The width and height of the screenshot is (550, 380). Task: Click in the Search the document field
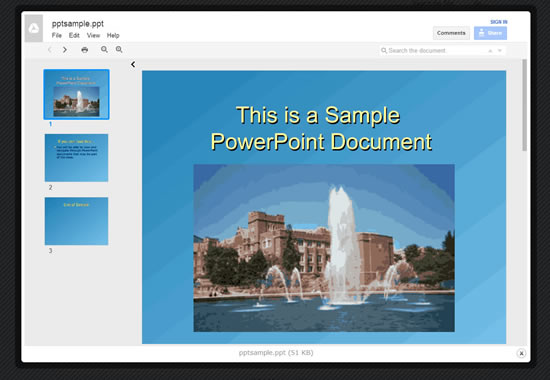(x=442, y=51)
